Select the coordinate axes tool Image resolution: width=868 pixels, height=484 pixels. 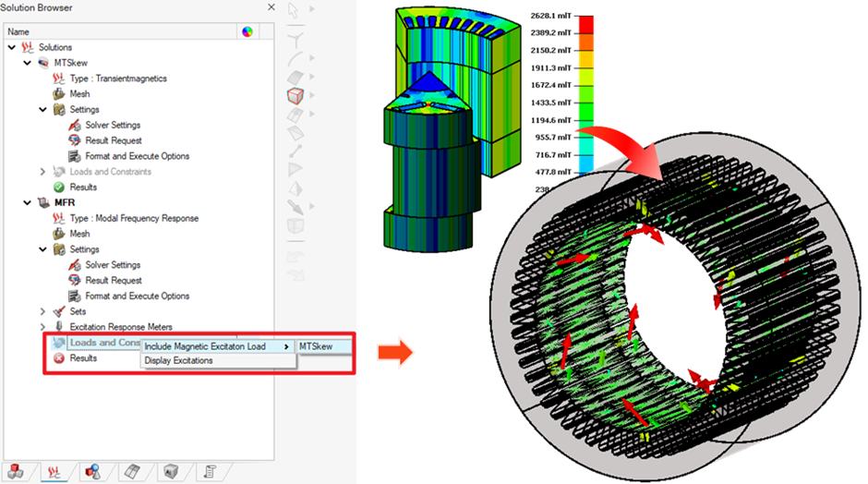tap(295, 40)
